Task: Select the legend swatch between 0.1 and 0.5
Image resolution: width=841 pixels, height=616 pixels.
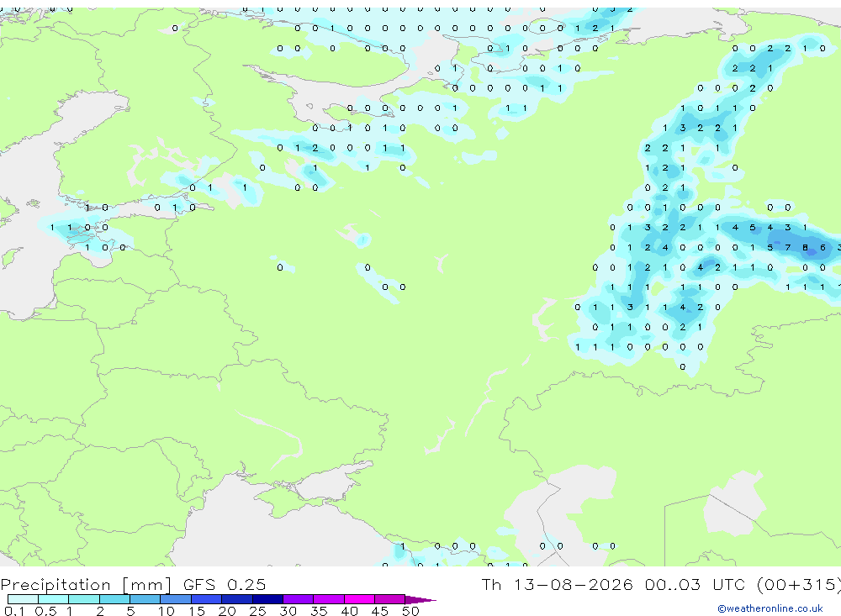Action: point(23,599)
